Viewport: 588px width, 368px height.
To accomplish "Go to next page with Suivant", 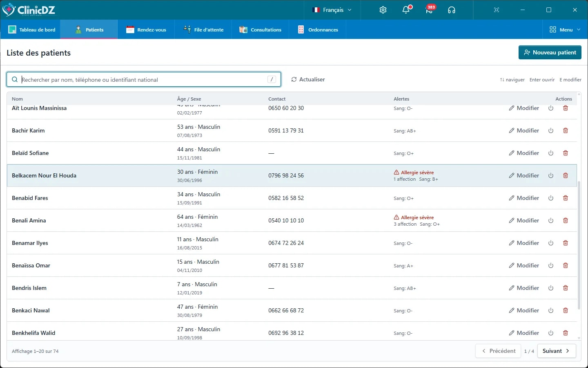I will [x=557, y=351].
